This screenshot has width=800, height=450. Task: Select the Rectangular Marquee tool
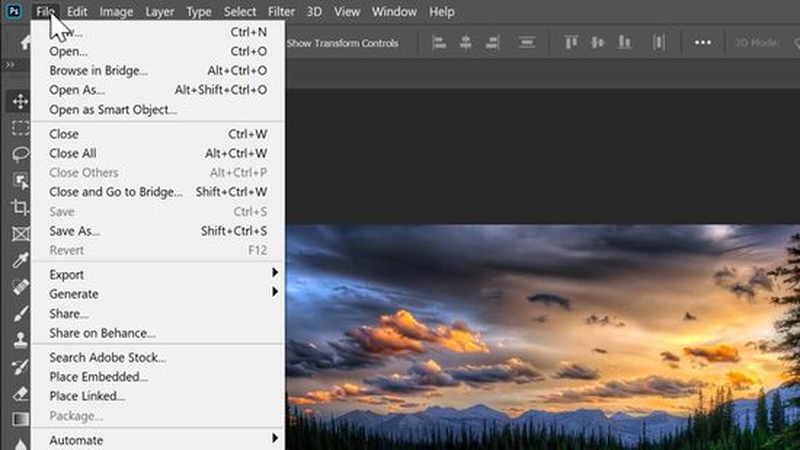coord(20,128)
